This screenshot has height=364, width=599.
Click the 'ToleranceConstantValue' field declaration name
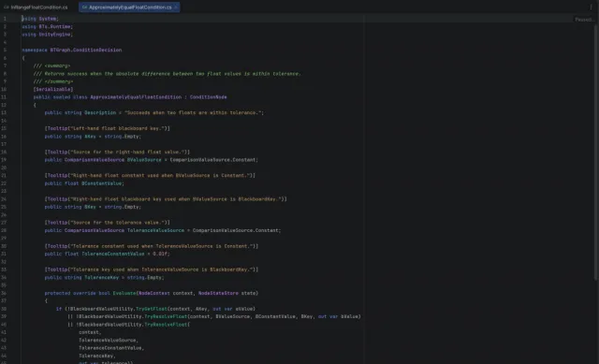113,254
